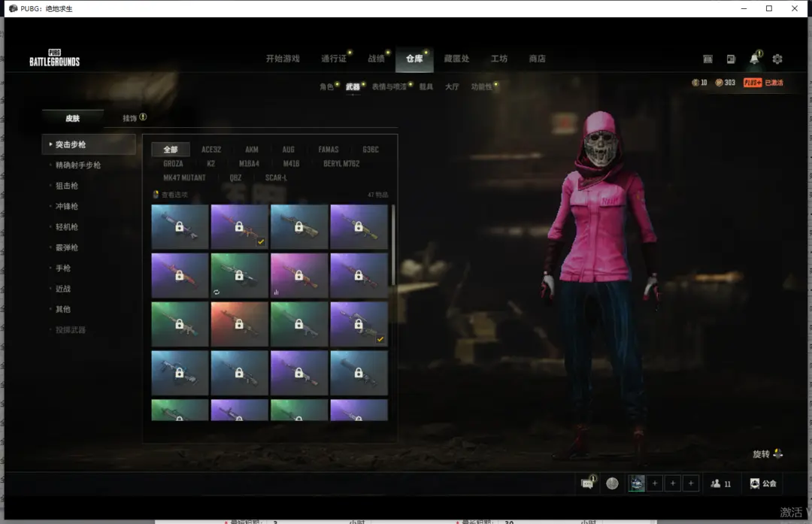This screenshot has width=812, height=524.
Task: Filter skins by MK47 MUTANT
Action: pos(184,177)
